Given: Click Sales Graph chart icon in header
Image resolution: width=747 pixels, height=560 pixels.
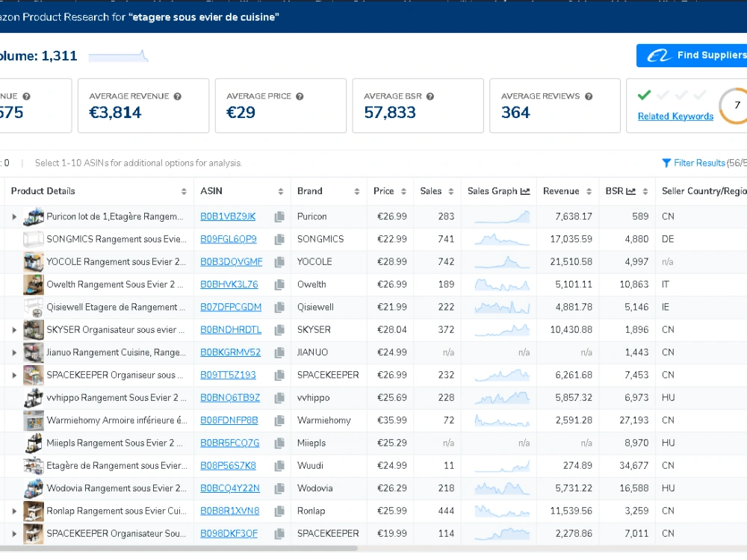Looking at the screenshot, I should pyautogui.click(x=525, y=191).
